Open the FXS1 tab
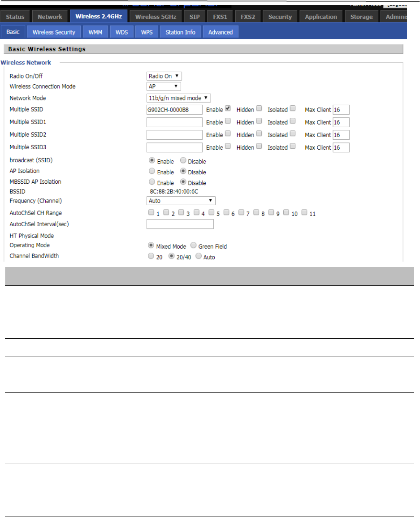This screenshot has width=420, height=517. [220, 17]
